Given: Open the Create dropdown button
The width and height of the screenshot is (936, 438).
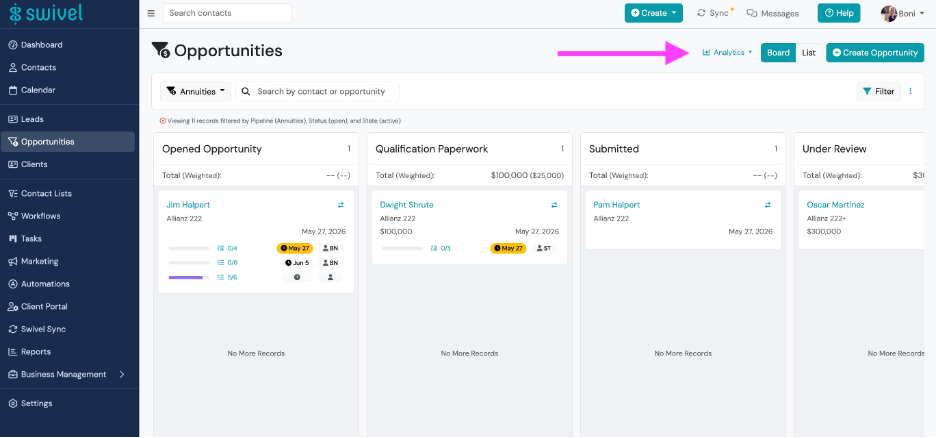Looking at the screenshot, I should pyautogui.click(x=654, y=13).
